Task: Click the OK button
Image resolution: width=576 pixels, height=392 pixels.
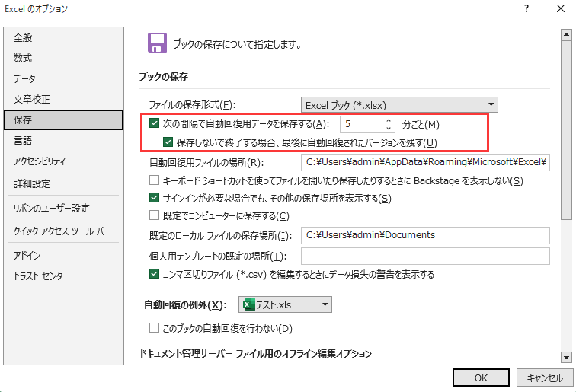Action: [x=481, y=378]
